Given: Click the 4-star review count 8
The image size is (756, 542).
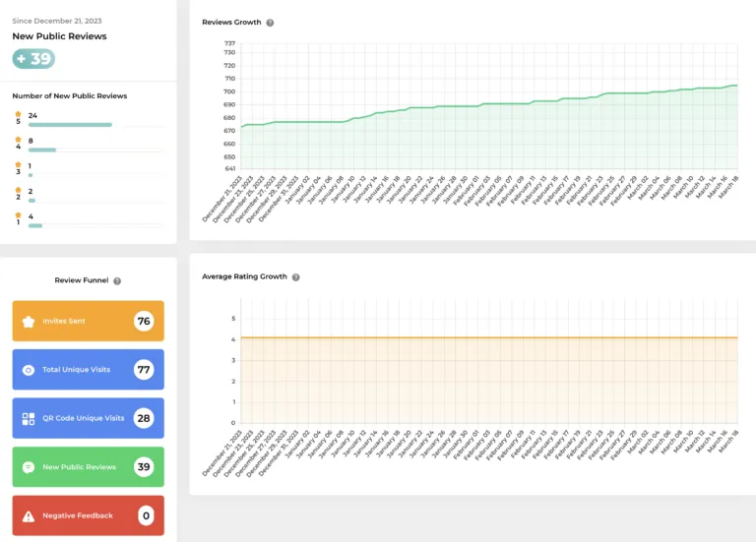Looking at the screenshot, I should (31, 141).
